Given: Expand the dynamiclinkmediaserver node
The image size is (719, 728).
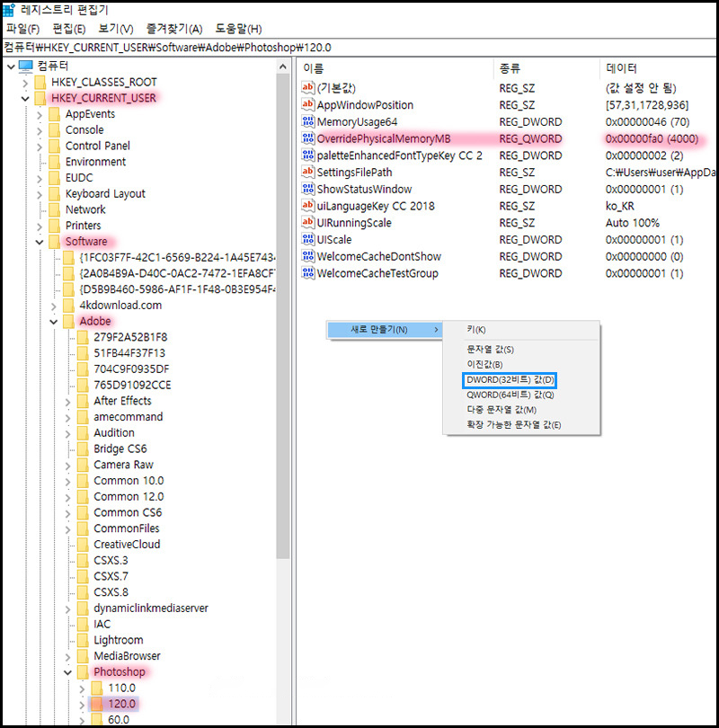Looking at the screenshot, I should (x=67, y=608).
